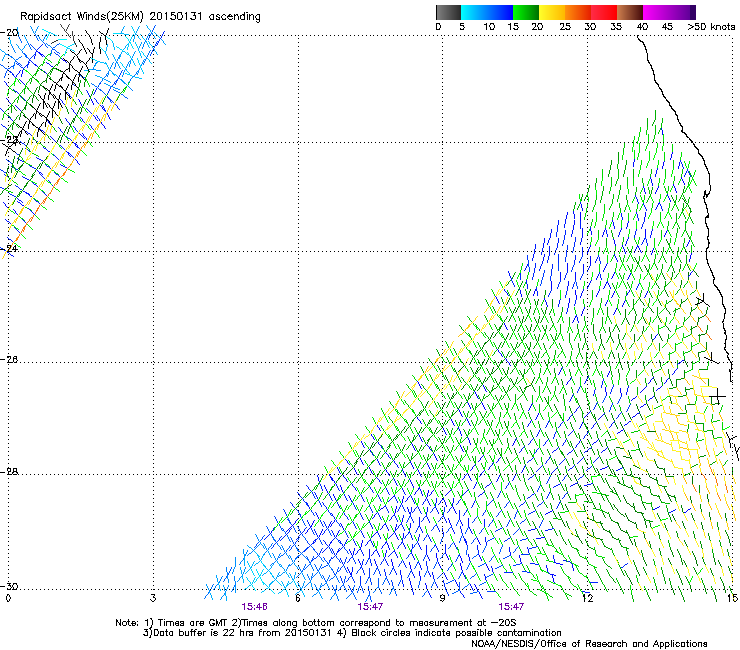740x650 pixels.
Task: Click the legend label '40' under color bar
Action: click(x=642, y=27)
